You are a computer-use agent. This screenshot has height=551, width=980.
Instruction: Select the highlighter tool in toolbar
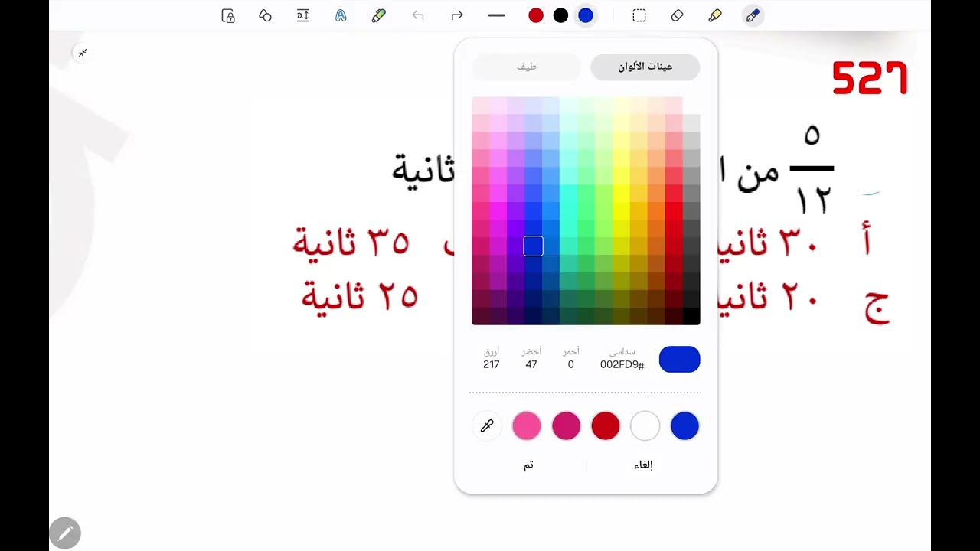coord(714,15)
